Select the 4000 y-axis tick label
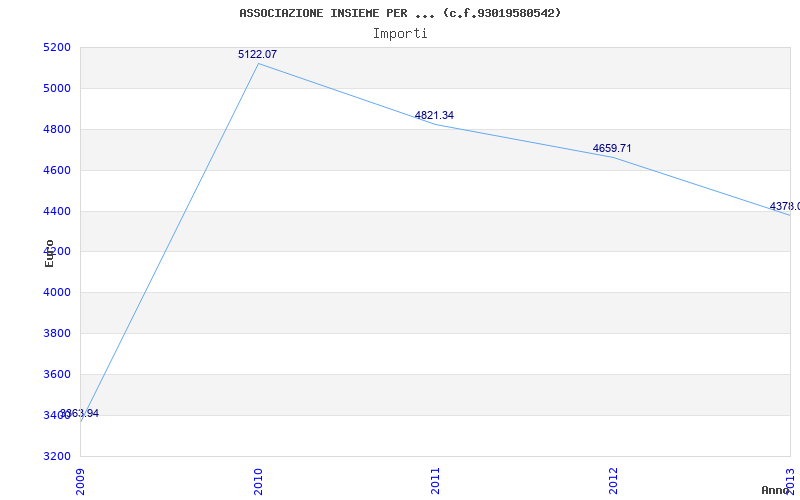Screen dimensions: 800x500 [x=57, y=293]
